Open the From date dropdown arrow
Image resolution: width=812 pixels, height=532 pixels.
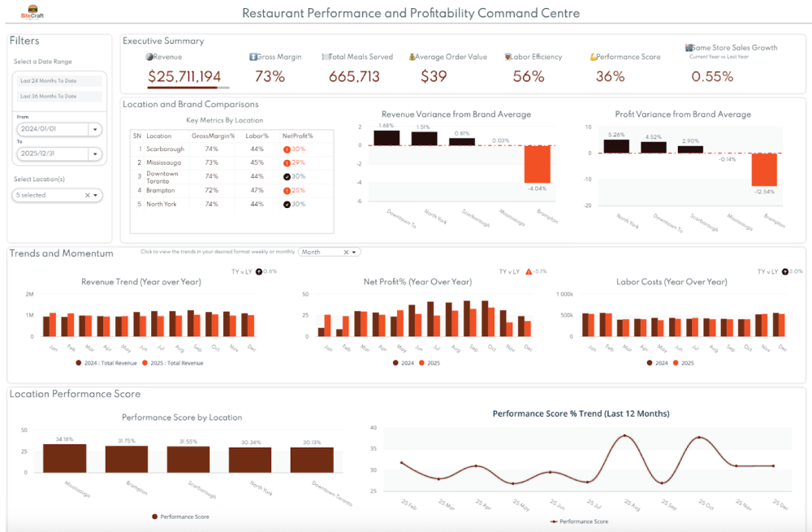coord(95,129)
